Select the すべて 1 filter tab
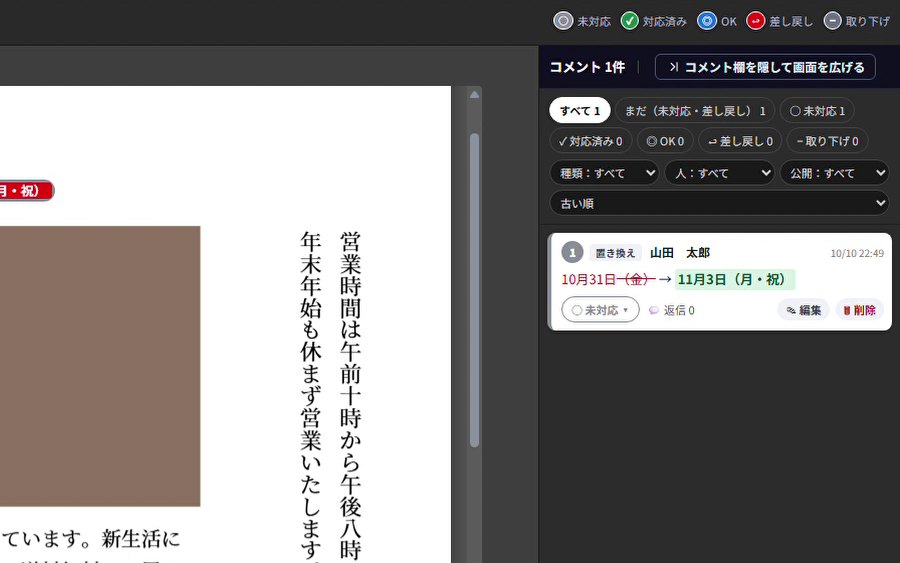The height and width of the screenshot is (563, 900). coord(580,111)
